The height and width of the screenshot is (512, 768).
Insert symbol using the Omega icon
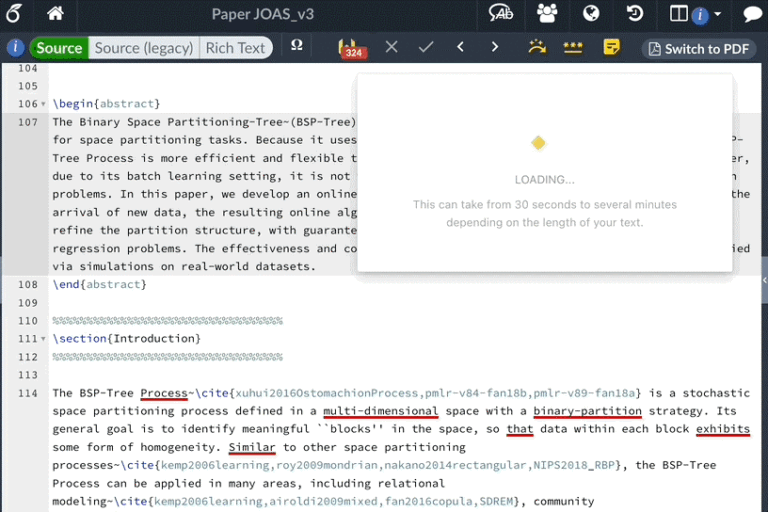click(x=297, y=46)
